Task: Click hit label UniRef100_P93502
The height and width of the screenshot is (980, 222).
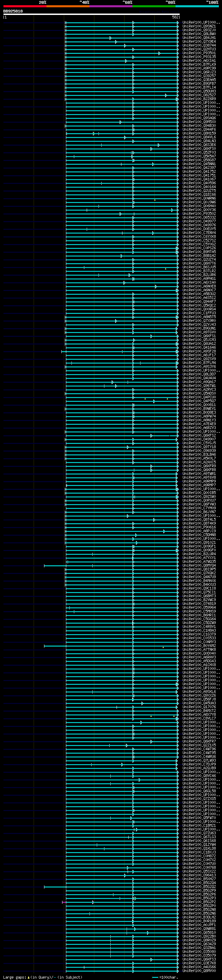Action: coord(199,213)
